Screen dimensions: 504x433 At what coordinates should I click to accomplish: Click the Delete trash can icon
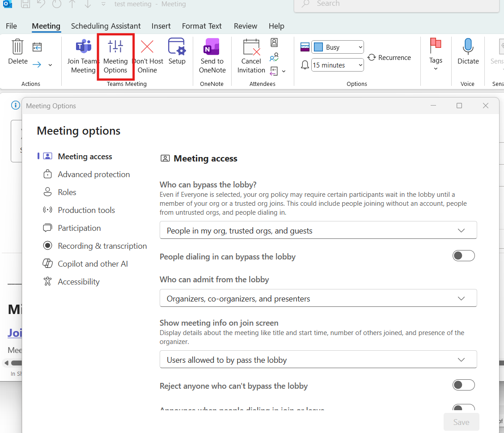click(x=18, y=47)
